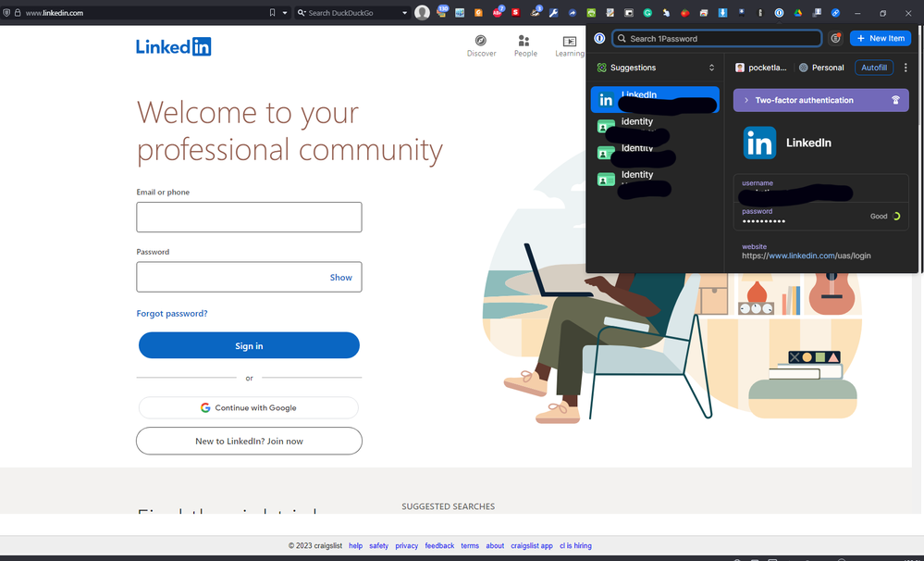Open the DuckDuckGo search engine dropdown arrow

point(405,12)
